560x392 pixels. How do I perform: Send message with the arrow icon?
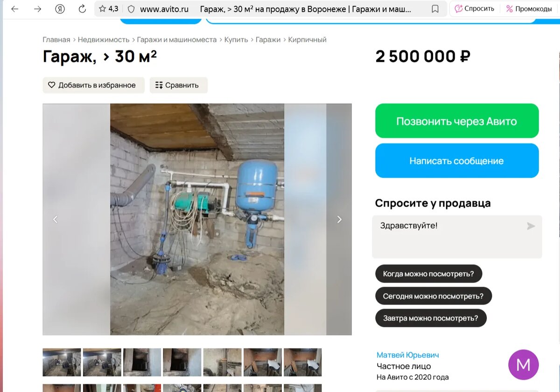pyautogui.click(x=531, y=226)
